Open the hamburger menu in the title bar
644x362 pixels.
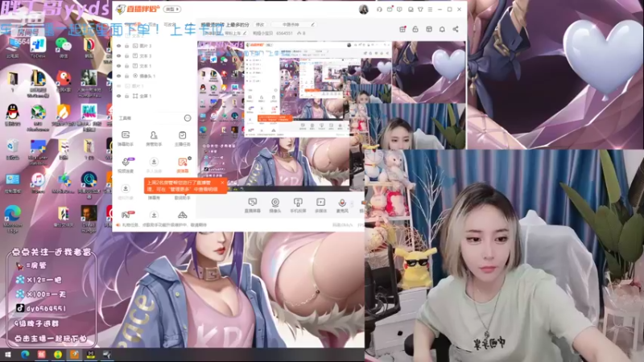[430, 9]
